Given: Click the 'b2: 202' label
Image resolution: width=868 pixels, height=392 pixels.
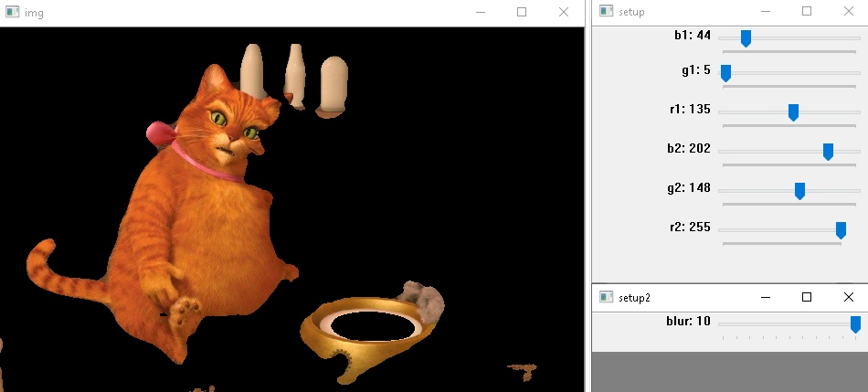Looking at the screenshot, I should point(689,148).
